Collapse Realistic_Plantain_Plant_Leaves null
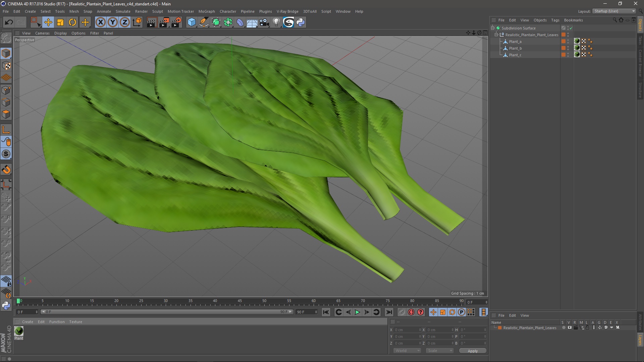 496,35
